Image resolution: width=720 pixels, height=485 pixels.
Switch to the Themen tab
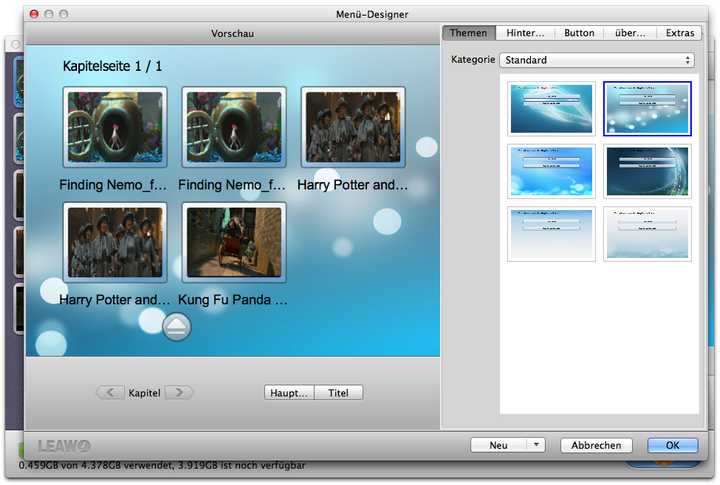click(x=468, y=33)
